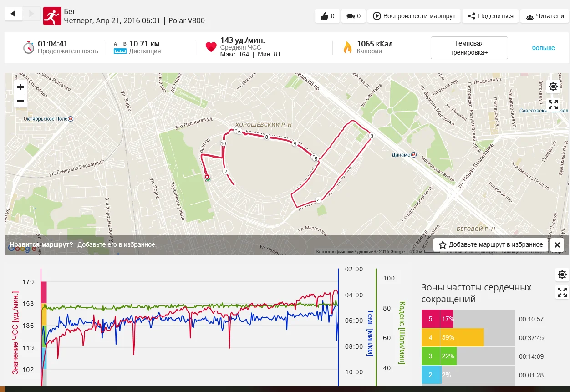Image resolution: width=570 pixels, height=392 pixels.
Task: Click the 1065 кКал calories value
Action: coord(375,44)
